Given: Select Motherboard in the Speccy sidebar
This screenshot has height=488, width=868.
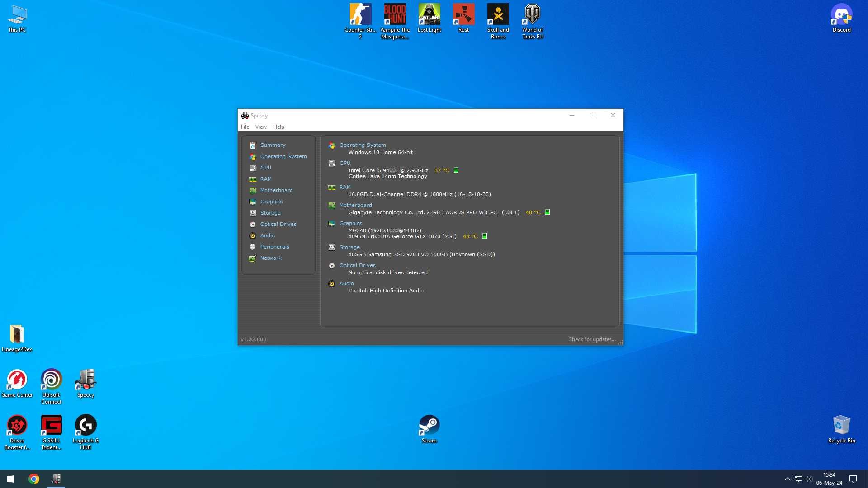Looking at the screenshot, I should (x=276, y=190).
